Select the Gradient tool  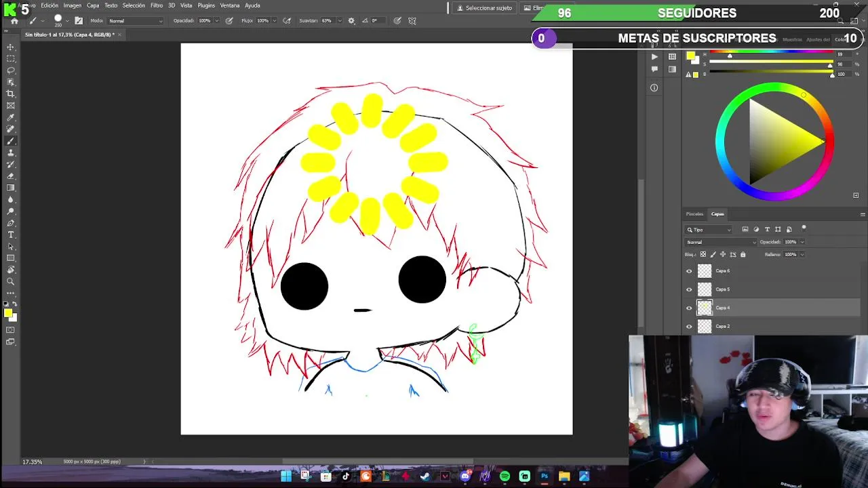click(x=11, y=188)
